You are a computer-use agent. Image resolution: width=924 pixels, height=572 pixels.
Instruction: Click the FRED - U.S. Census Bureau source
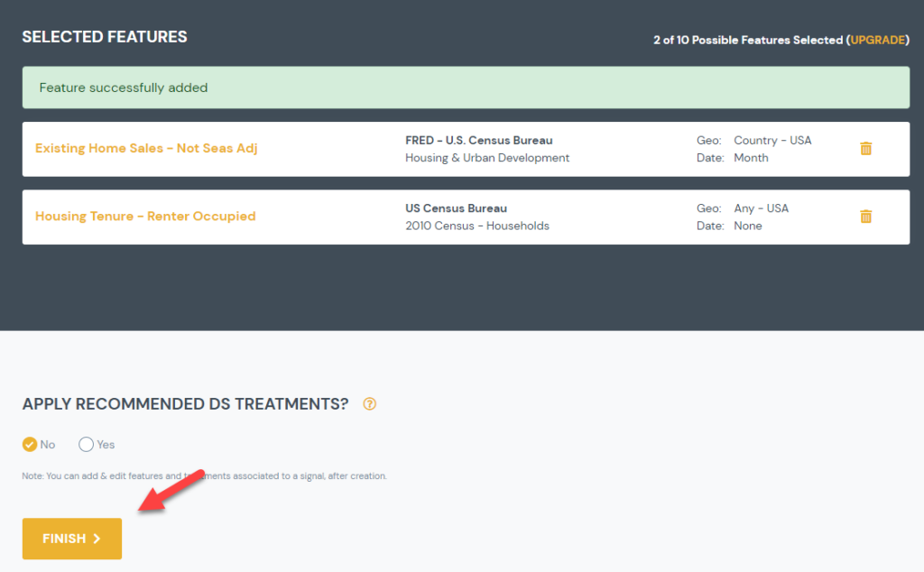tap(478, 141)
